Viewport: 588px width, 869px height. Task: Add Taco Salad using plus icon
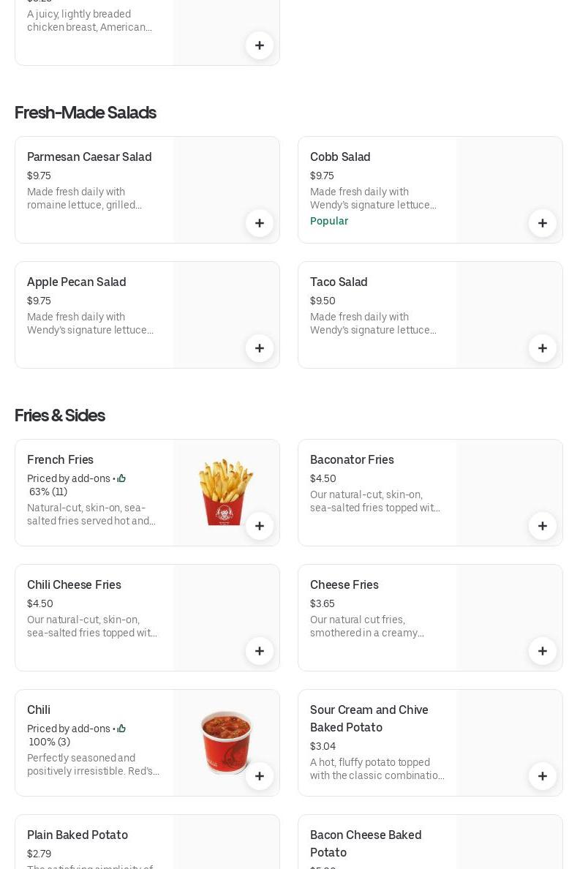tap(543, 348)
